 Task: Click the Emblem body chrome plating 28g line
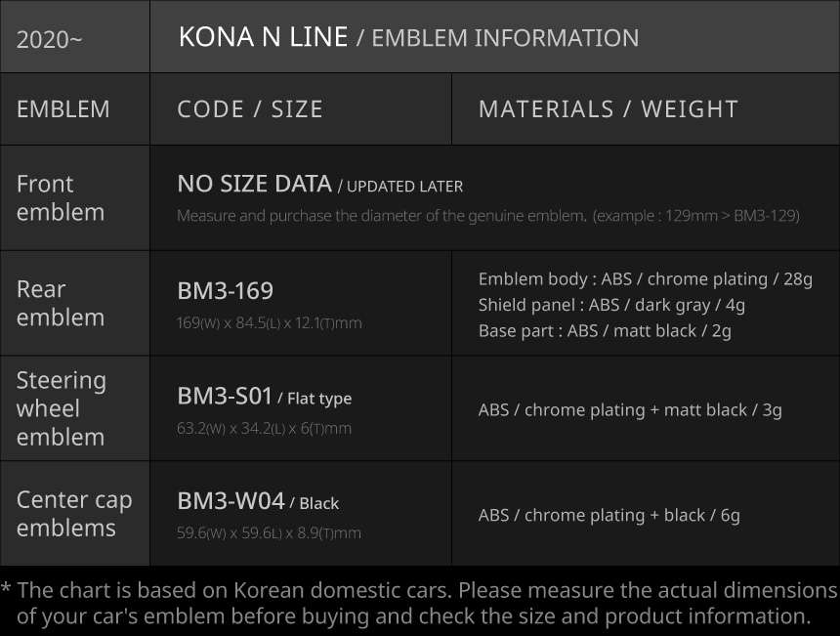tap(645, 278)
